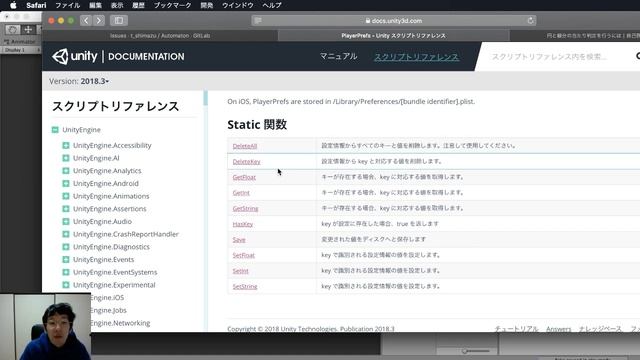The image size is (640, 360).
Task: Open the ブックマーク menu
Action: (172, 5)
